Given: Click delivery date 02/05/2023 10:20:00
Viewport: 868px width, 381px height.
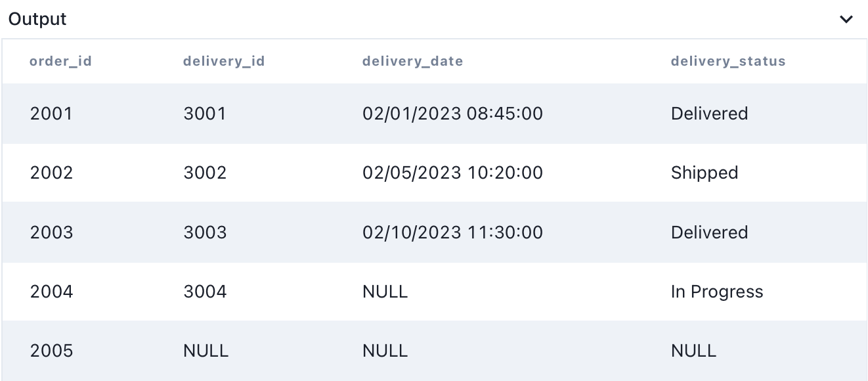Looking at the screenshot, I should click(x=452, y=173).
